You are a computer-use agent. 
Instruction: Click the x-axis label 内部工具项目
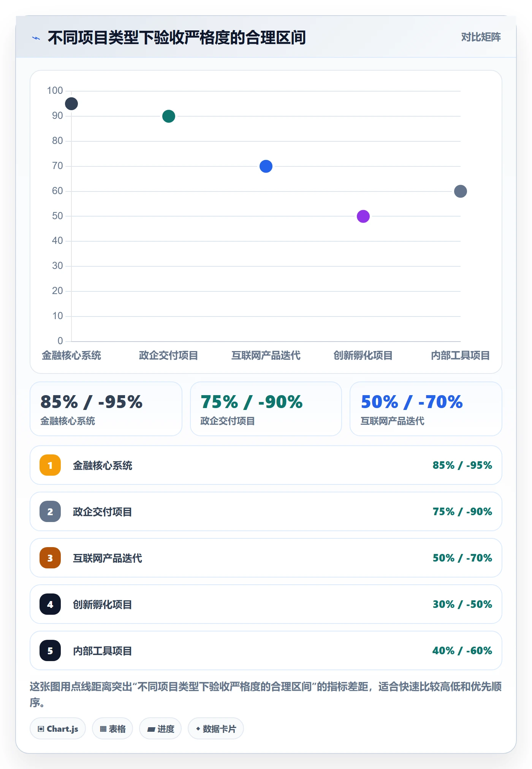coord(461,356)
